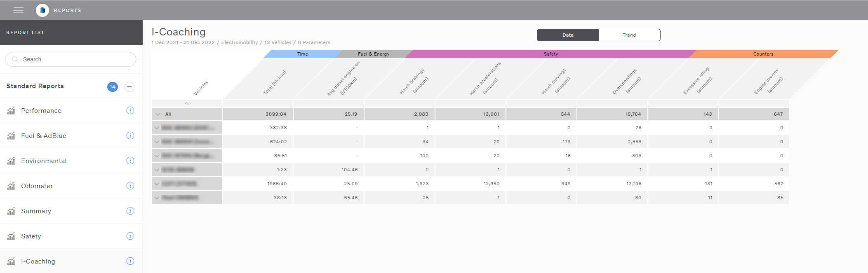Click the 8 Parameters filter text
This screenshot has height=273, width=868.
click(314, 42)
